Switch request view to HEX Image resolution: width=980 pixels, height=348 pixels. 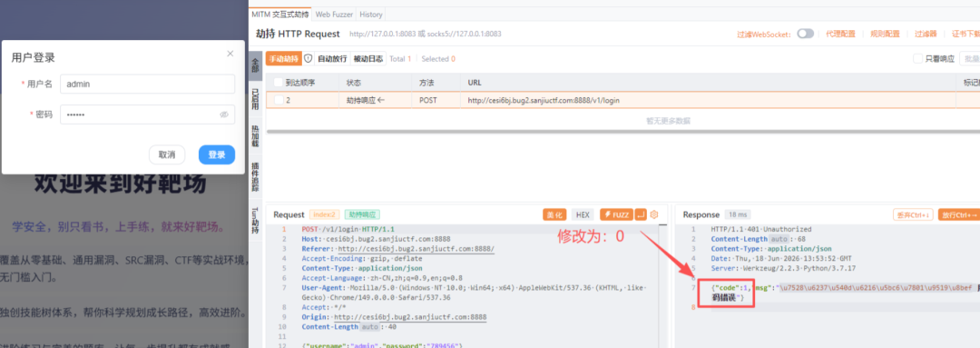click(x=583, y=214)
